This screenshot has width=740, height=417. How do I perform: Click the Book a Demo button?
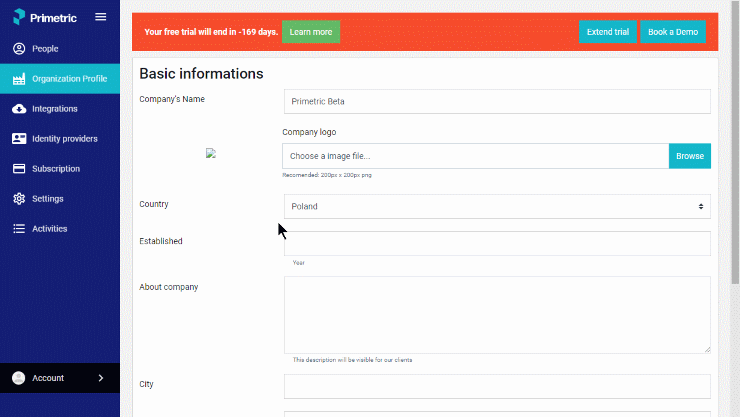[673, 32]
